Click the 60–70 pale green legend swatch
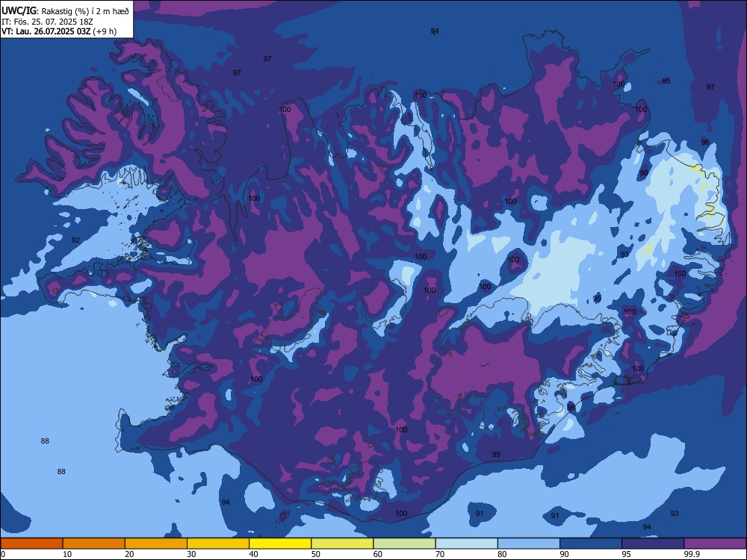Screen dimensions: 747x560 pyautogui.click(x=404, y=544)
